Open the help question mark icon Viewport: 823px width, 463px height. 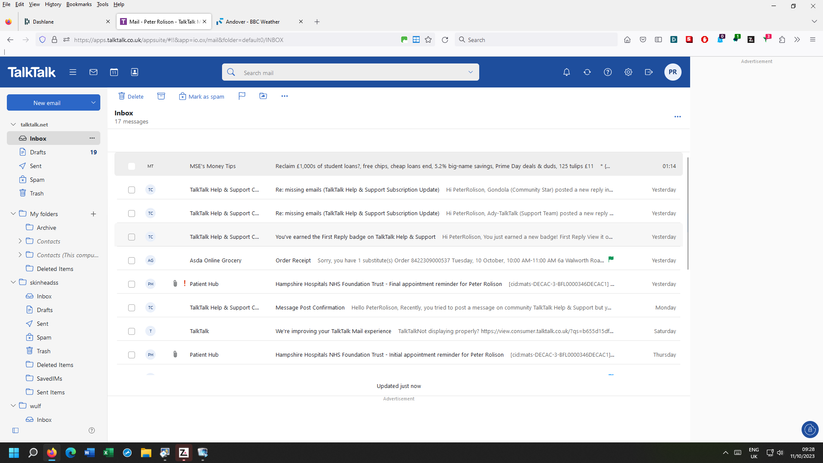tap(607, 72)
